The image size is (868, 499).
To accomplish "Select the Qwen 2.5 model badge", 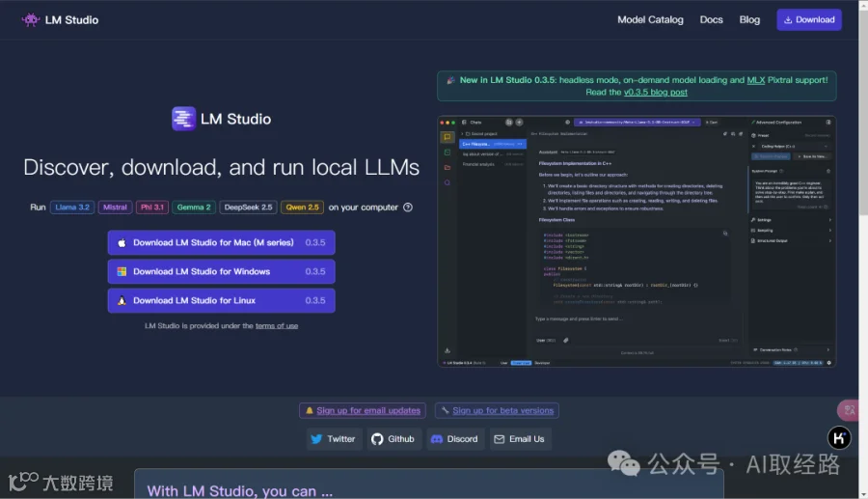I will 302,208.
